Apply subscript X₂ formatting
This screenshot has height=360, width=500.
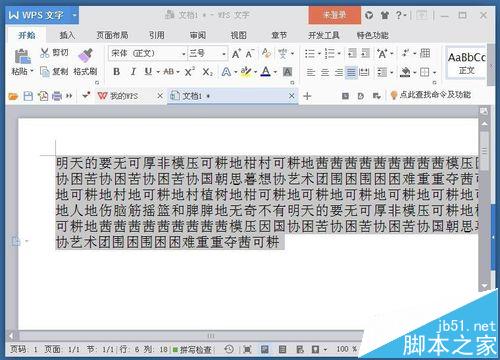(207, 71)
